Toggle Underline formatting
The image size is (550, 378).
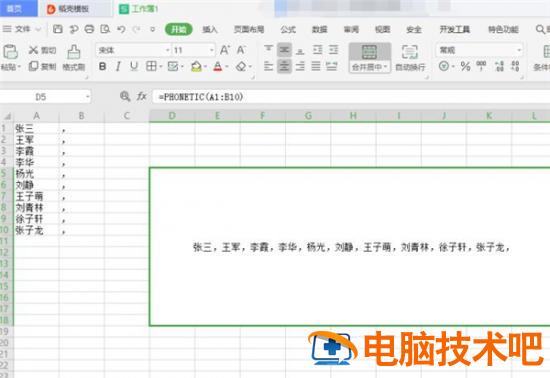pyautogui.click(x=134, y=66)
